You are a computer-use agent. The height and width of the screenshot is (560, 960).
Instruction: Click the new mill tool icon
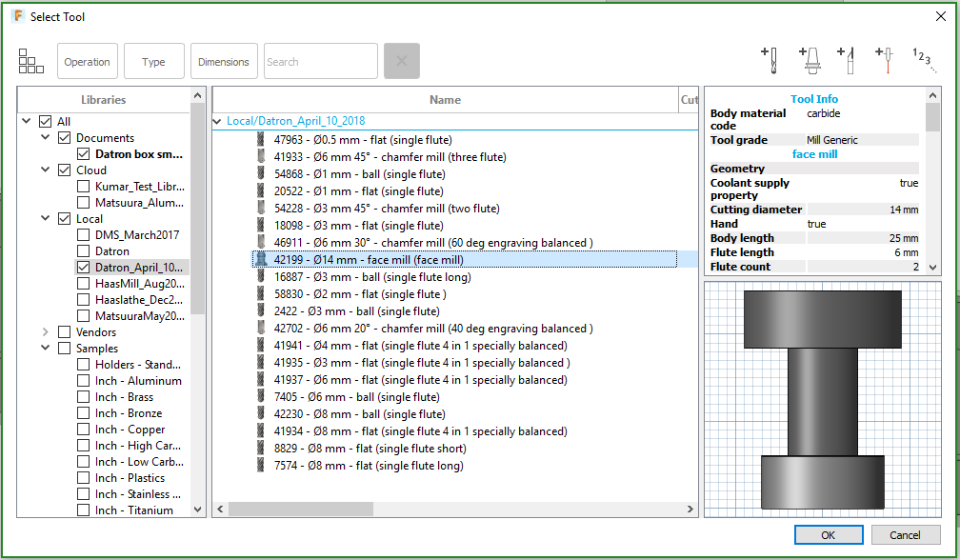click(x=770, y=61)
